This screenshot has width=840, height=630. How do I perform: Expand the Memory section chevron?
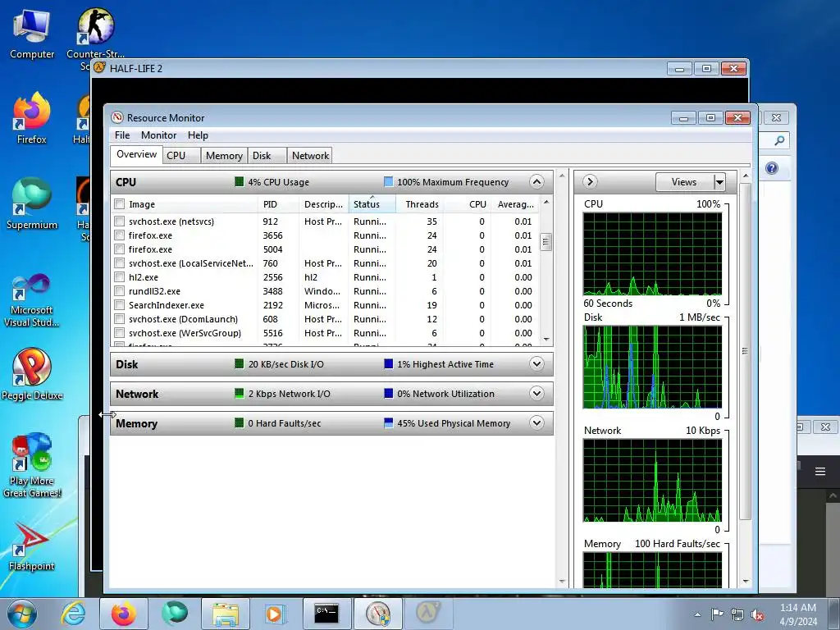536,422
